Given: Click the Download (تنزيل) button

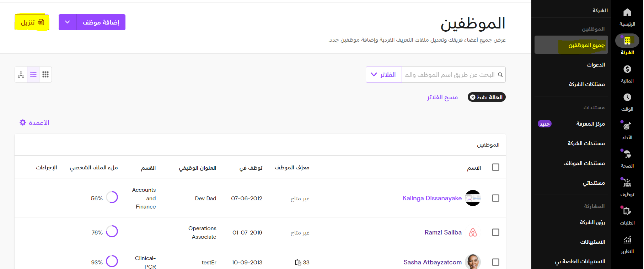Looking at the screenshot, I should point(32,22).
